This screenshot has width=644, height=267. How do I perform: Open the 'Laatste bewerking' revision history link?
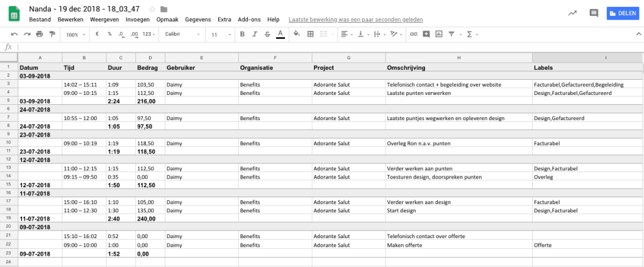coord(356,19)
